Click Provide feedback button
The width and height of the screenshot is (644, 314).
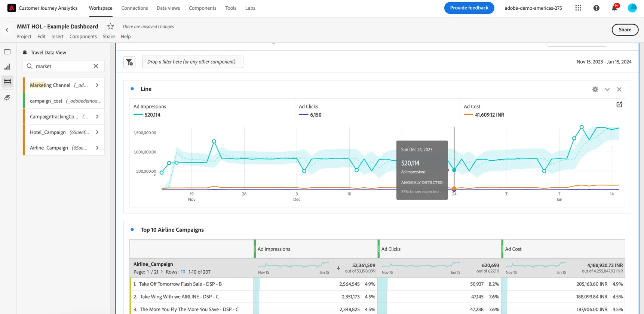[x=469, y=8]
